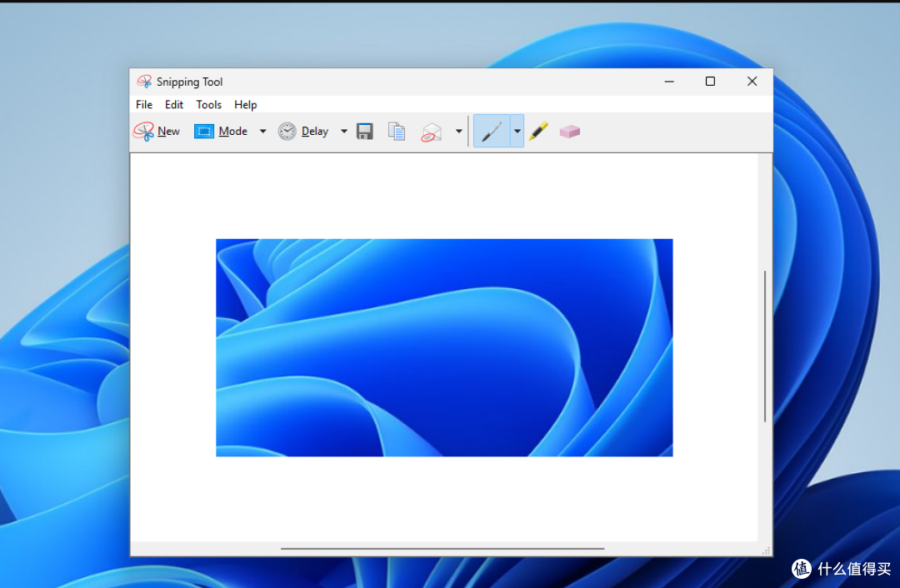
Task: Expand the Mode dropdown arrow
Action: click(262, 132)
